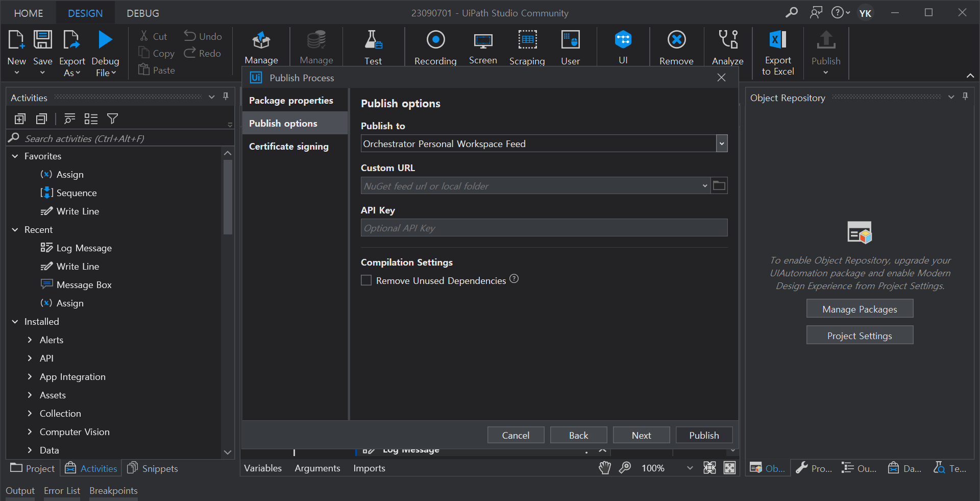Run Debug File play icon

105,40
